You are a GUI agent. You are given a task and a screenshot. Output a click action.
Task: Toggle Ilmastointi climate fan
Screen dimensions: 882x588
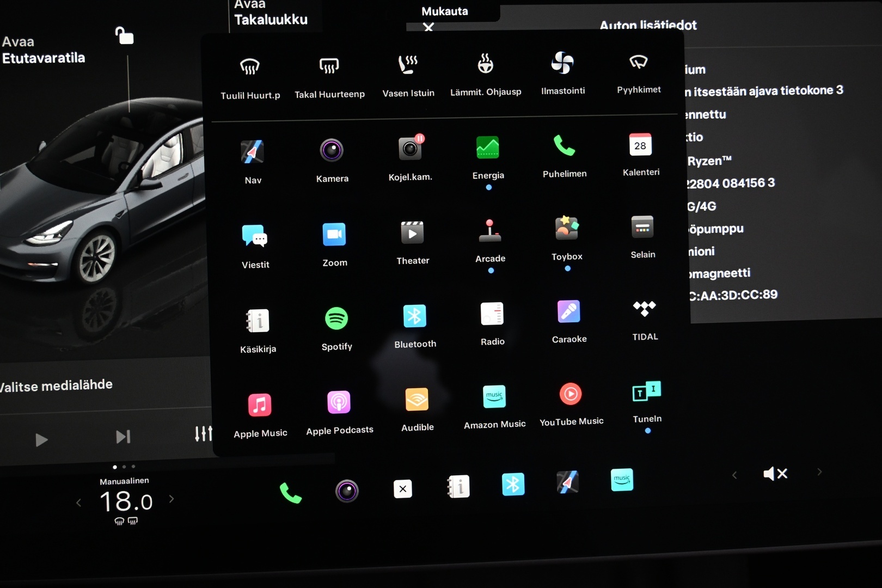pos(563,73)
